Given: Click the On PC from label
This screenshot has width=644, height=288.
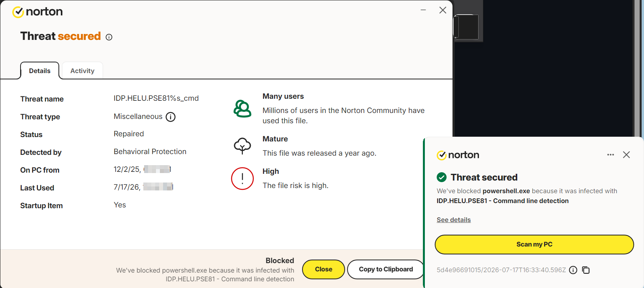Looking at the screenshot, I should click(40, 170).
